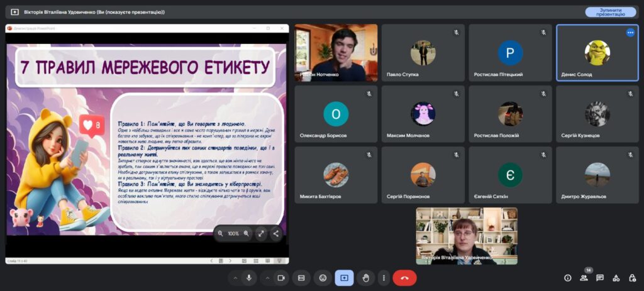Click the stop presenting button

tap(610, 12)
